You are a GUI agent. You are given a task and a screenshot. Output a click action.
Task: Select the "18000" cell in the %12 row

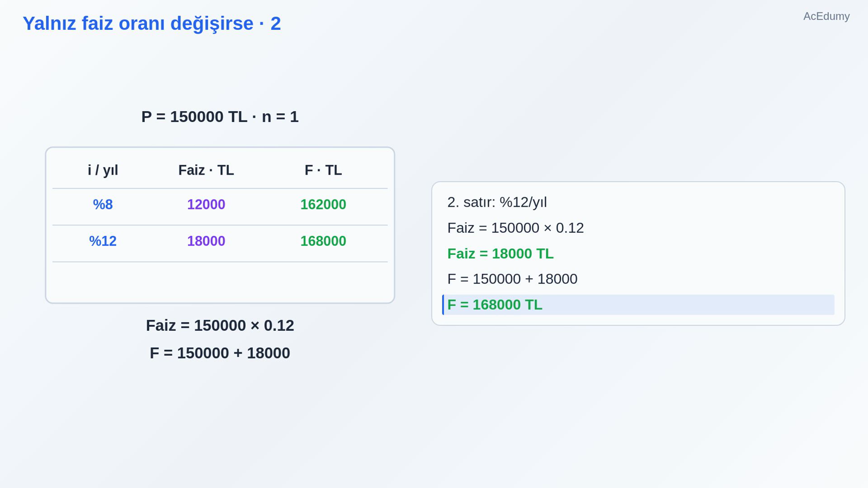pos(206,241)
